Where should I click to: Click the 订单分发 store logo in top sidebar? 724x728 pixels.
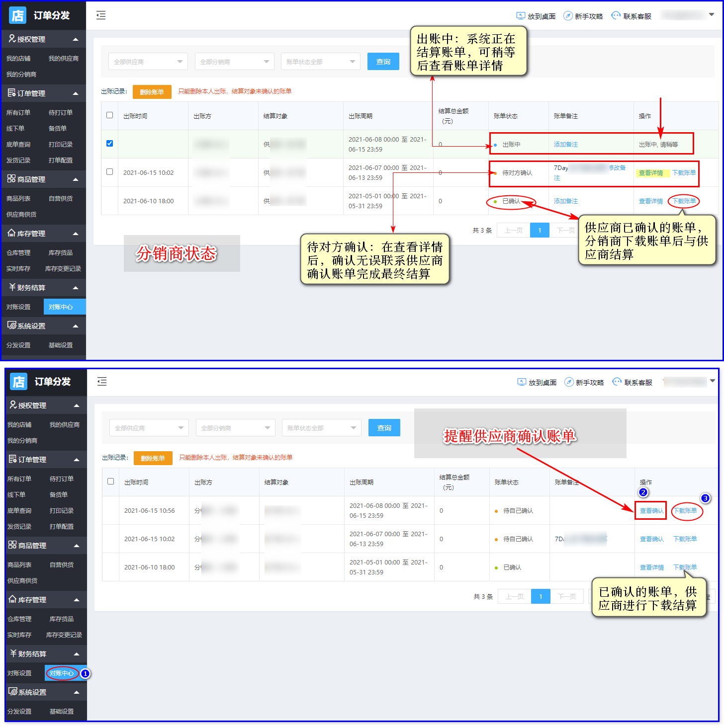[18, 15]
